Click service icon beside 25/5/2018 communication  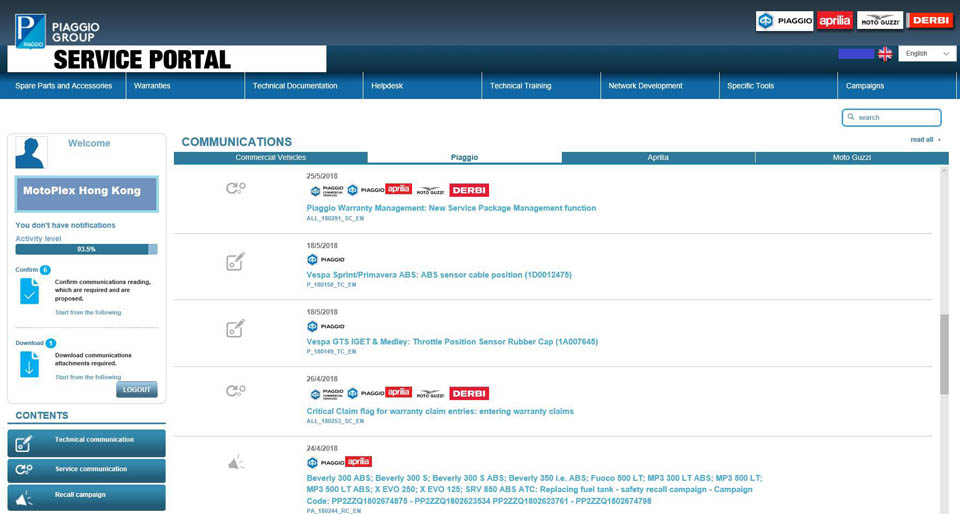[236, 188]
